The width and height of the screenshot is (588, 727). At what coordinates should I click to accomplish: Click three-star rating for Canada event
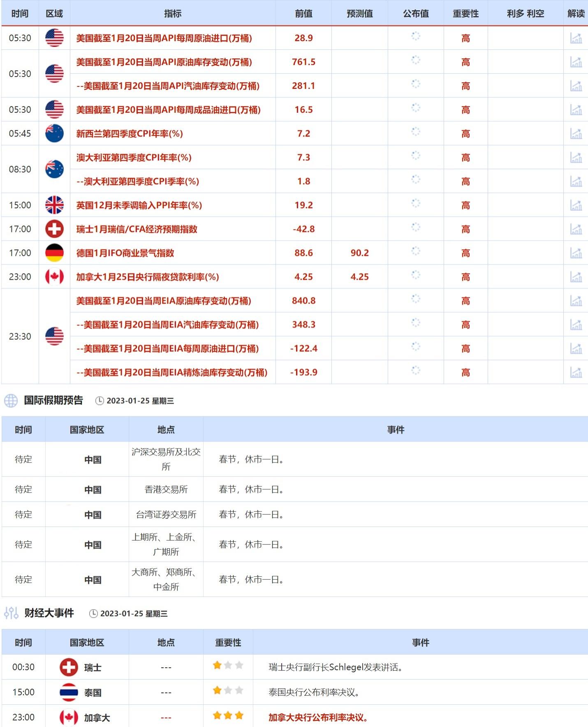click(228, 716)
